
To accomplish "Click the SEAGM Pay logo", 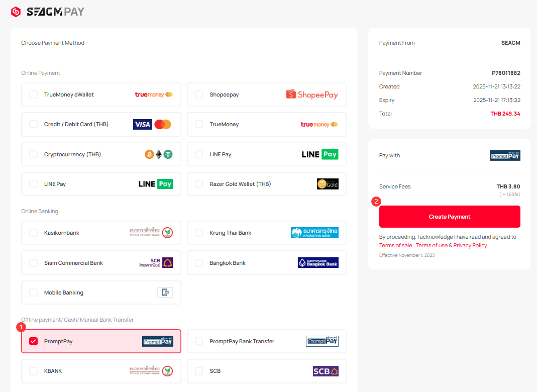I will [48, 12].
